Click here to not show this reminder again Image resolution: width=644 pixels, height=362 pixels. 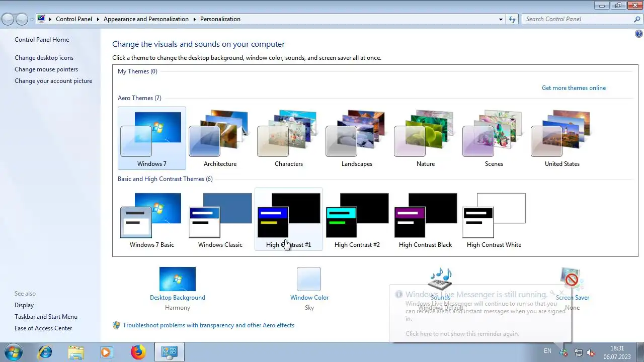(x=462, y=334)
